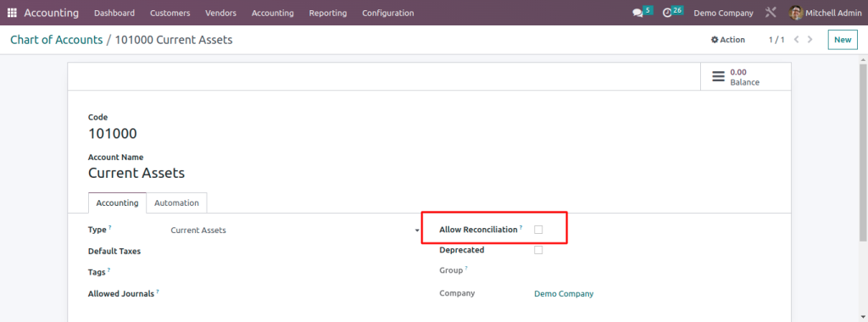Go to next record arrow
The width and height of the screenshot is (868, 322).
point(810,40)
